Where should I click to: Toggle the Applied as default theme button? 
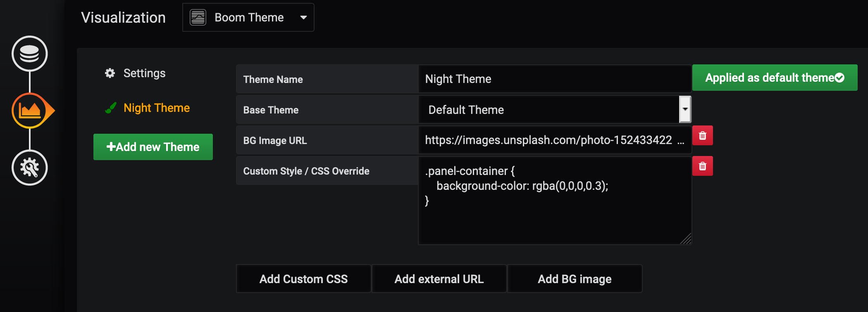click(x=774, y=78)
